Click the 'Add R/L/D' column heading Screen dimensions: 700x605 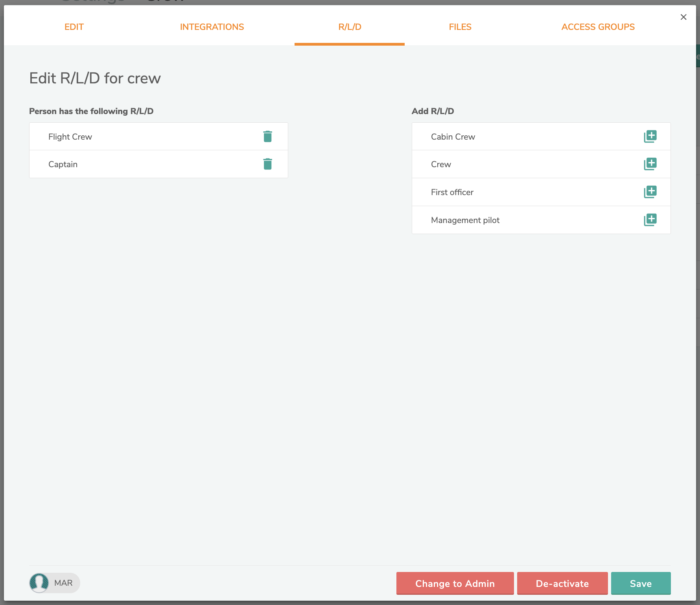tap(433, 111)
